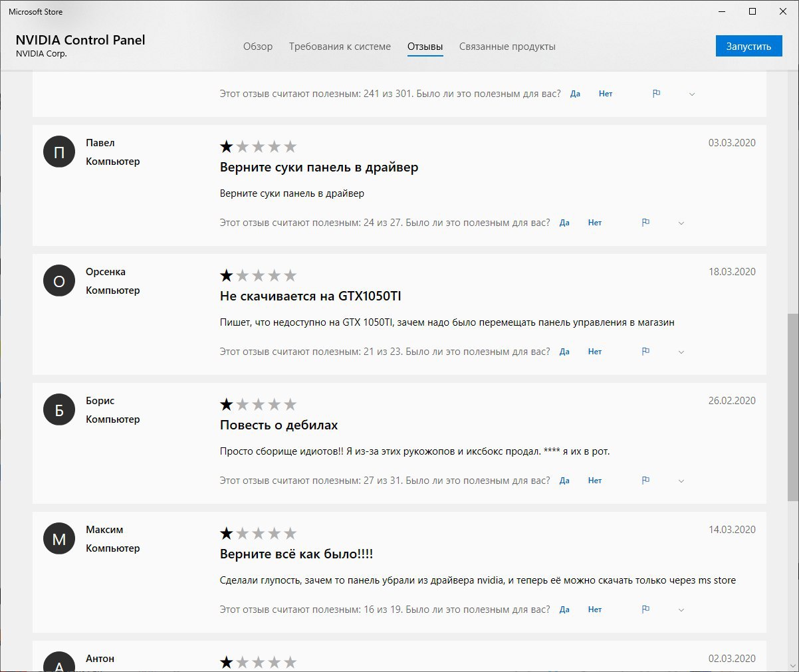Click the review date 18.03.2020
This screenshot has height=672, width=799.
pyautogui.click(x=732, y=272)
